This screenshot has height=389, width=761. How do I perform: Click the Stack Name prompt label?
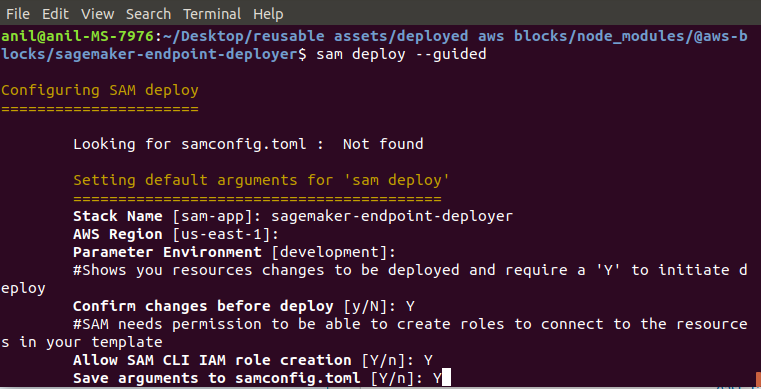point(118,216)
